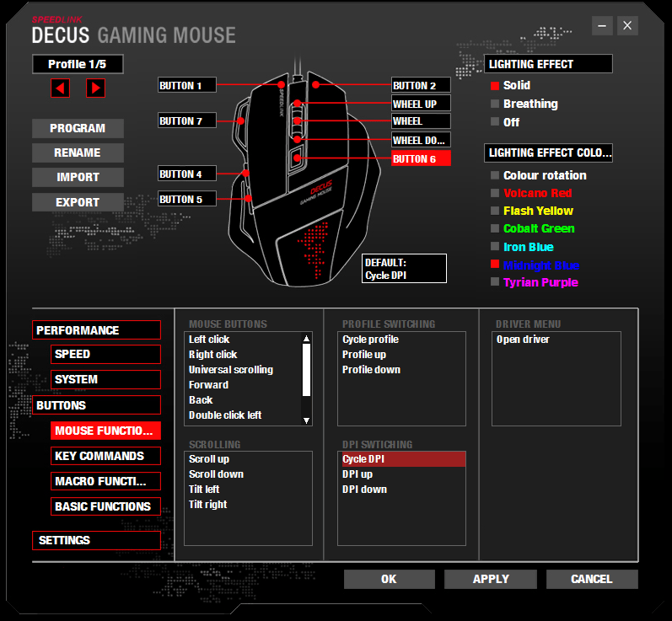The height and width of the screenshot is (621, 672).
Task: Open MOUSE FUNCTIO... submenu
Action: coord(105,431)
